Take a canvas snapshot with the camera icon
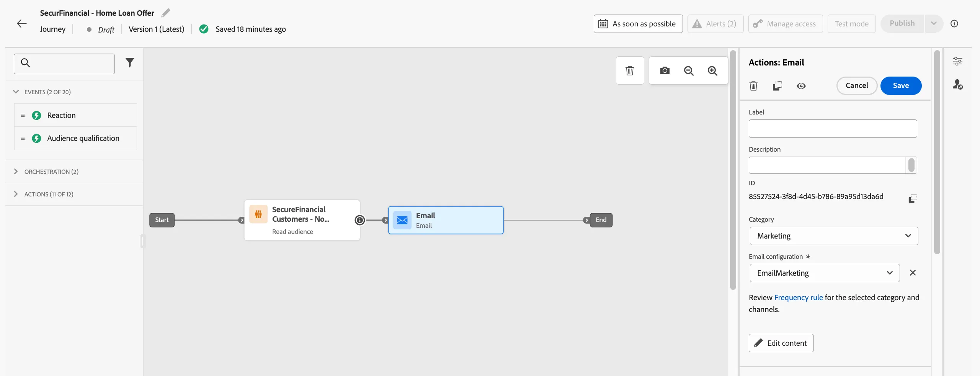The image size is (980, 376). (665, 71)
